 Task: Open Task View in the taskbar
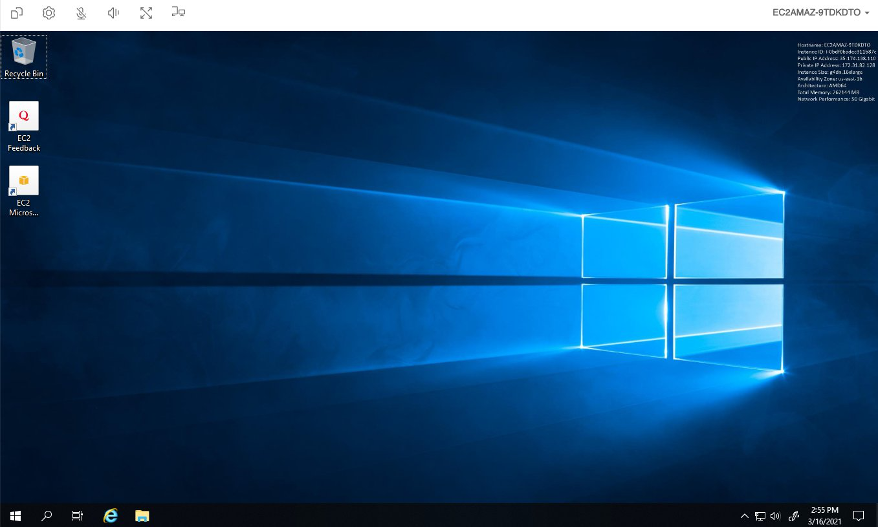[77, 515]
